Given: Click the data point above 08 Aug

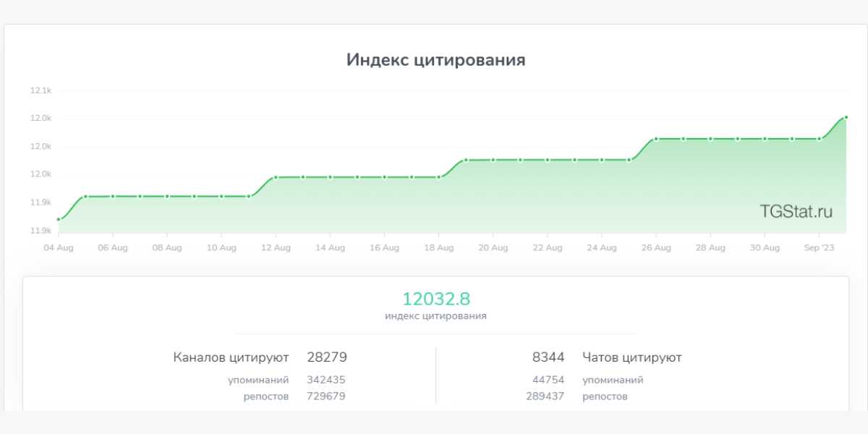Looking at the screenshot, I should point(167,196).
